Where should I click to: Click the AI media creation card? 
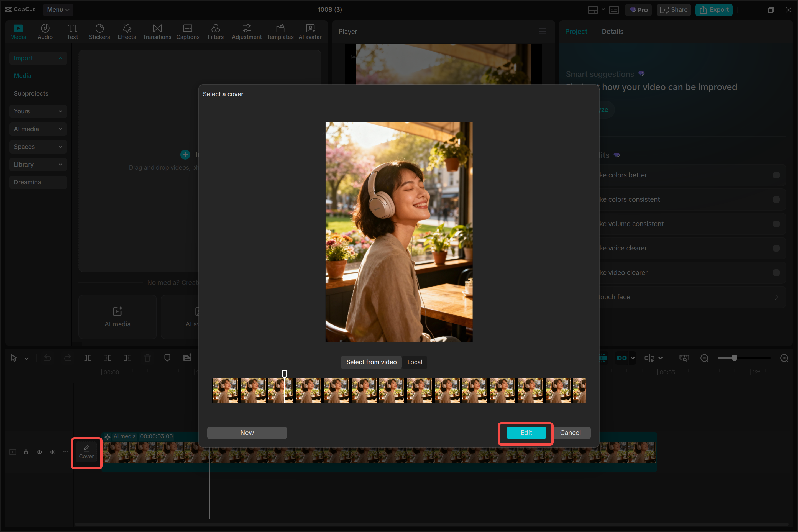[x=117, y=317]
